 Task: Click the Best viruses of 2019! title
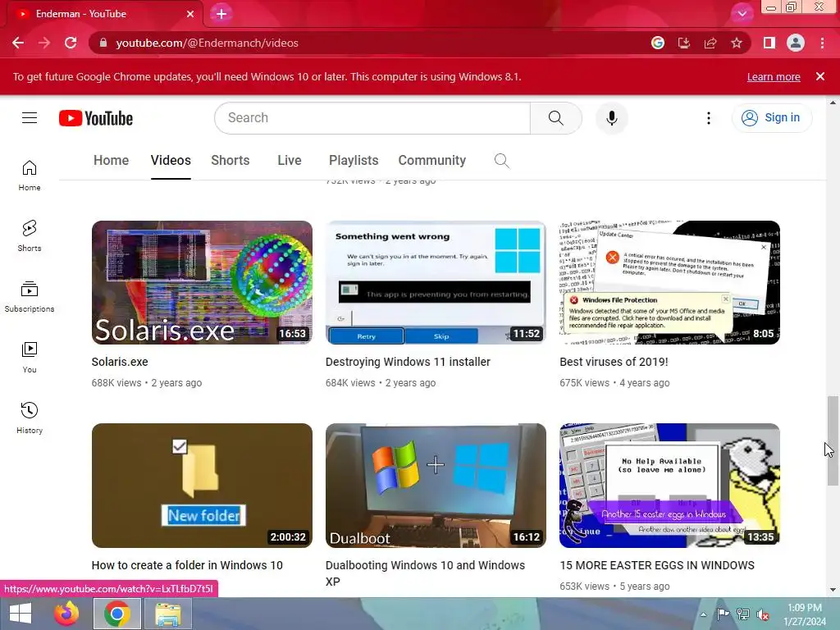(x=614, y=362)
